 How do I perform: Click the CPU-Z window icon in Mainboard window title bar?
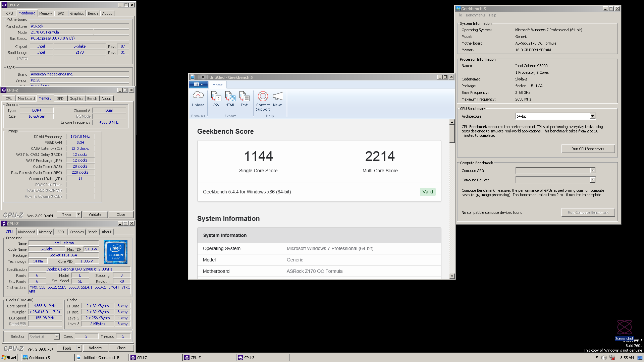coord(4,5)
